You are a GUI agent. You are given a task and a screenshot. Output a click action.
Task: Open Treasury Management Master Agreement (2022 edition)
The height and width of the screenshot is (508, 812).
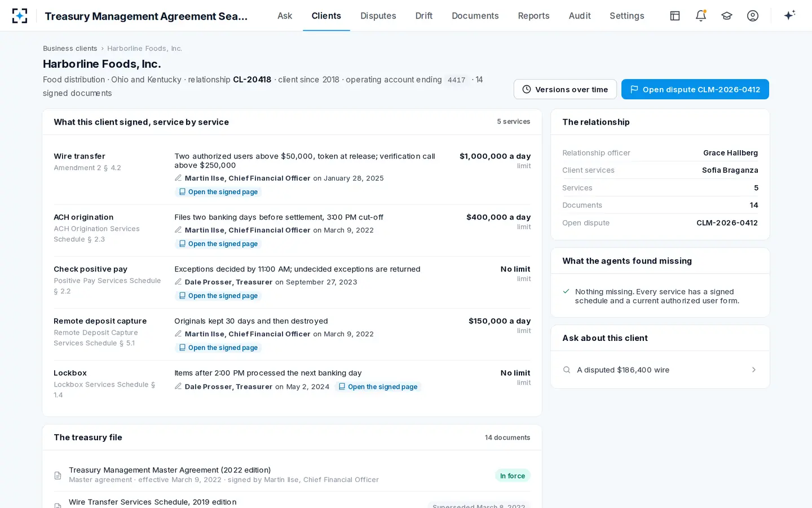tap(170, 470)
